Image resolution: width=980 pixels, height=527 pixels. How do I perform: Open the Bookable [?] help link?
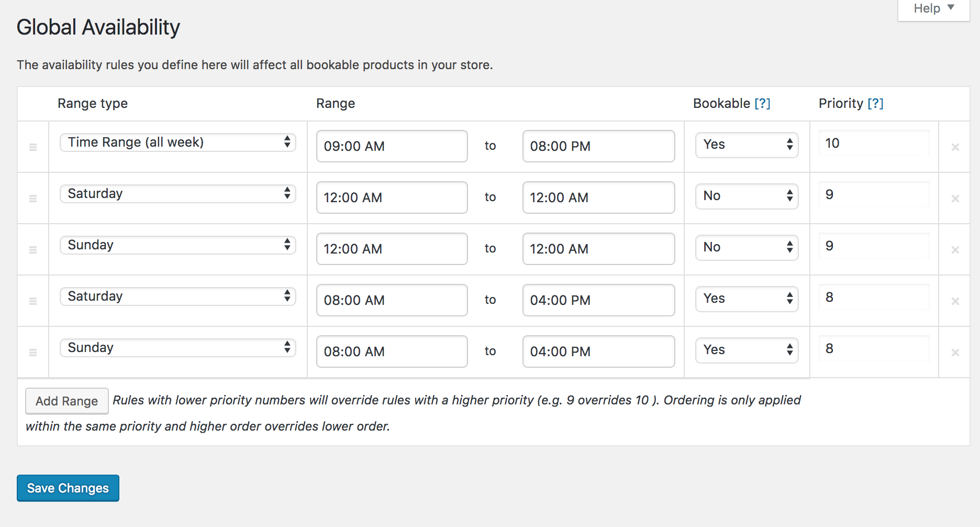[762, 104]
